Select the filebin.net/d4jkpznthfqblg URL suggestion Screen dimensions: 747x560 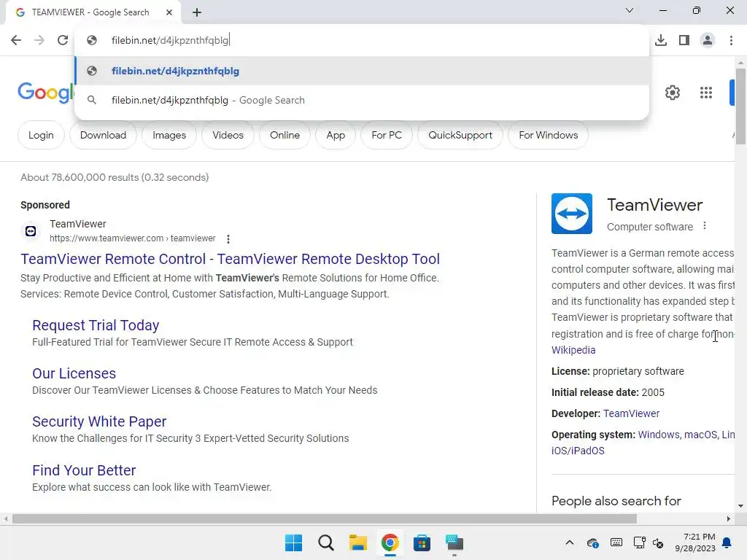[362, 71]
